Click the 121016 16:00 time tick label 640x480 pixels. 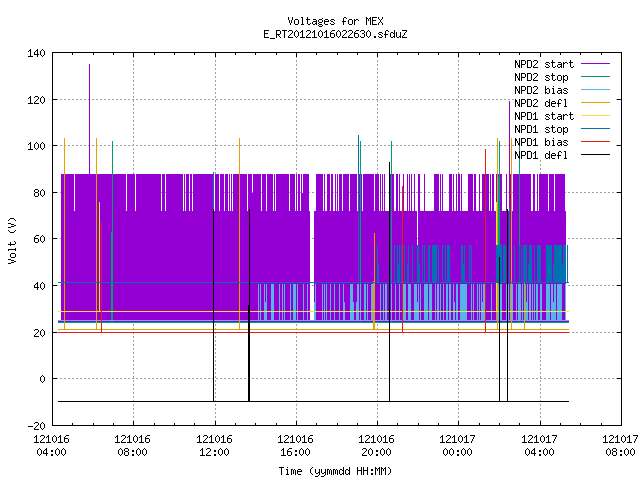[x=296, y=446]
